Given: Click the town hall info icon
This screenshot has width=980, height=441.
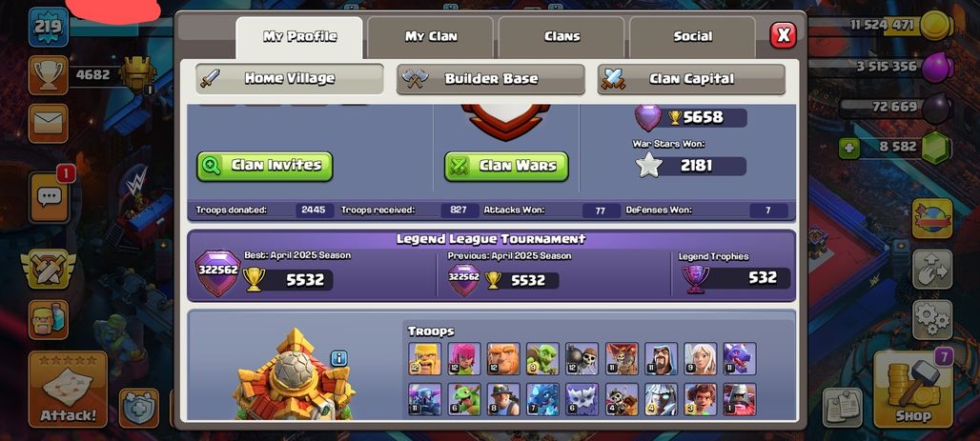Looking at the screenshot, I should (x=338, y=358).
